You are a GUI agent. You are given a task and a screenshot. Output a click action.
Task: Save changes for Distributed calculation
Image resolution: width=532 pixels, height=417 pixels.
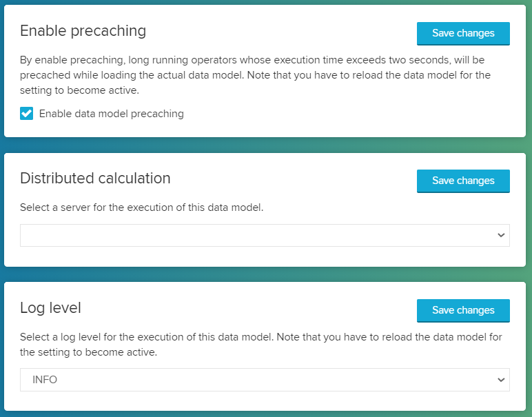[x=463, y=181]
